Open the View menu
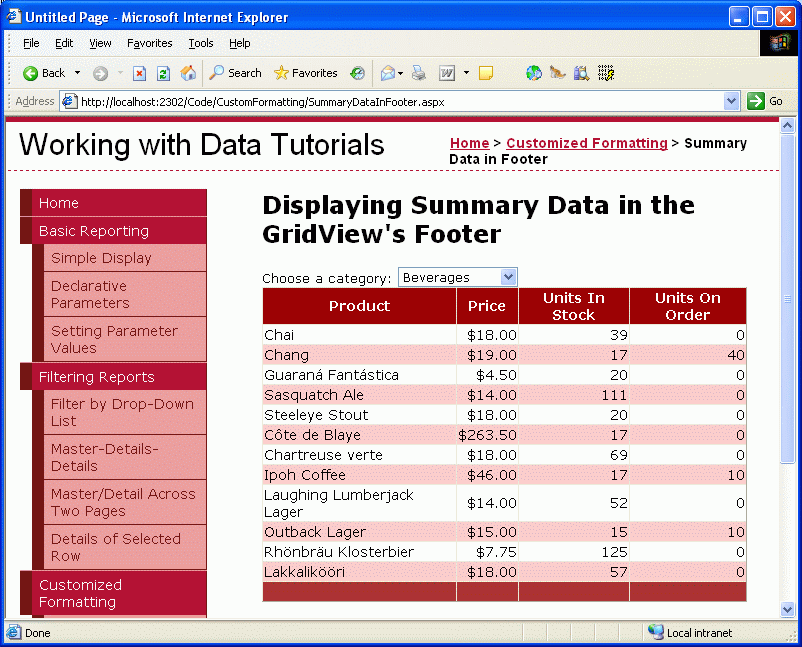 (x=100, y=43)
